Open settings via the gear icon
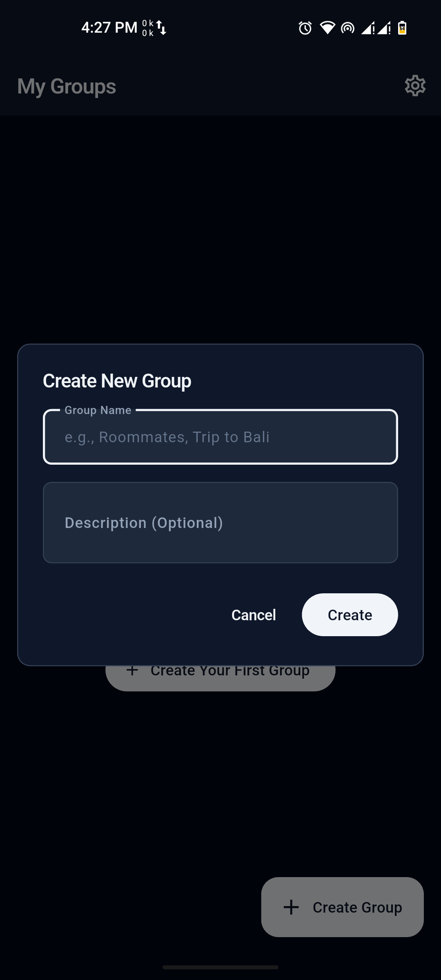 click(415, 86)
